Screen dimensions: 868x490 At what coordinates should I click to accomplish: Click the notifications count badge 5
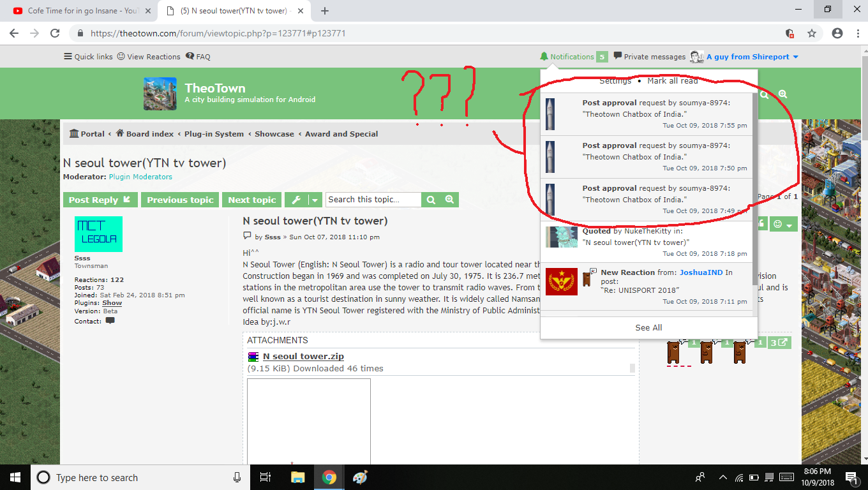click(x=602, y=57)
